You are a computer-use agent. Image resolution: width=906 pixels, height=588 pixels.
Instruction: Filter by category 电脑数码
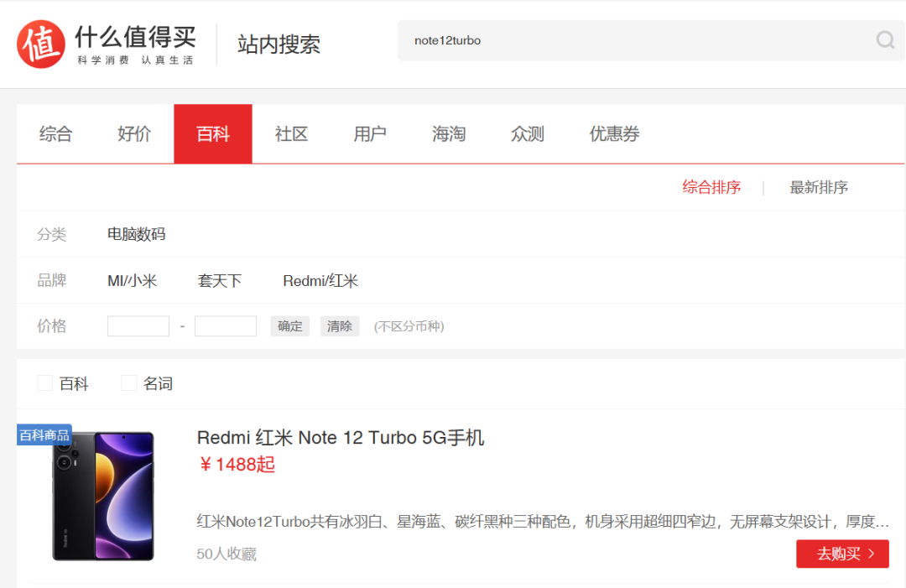click(137, 234)
